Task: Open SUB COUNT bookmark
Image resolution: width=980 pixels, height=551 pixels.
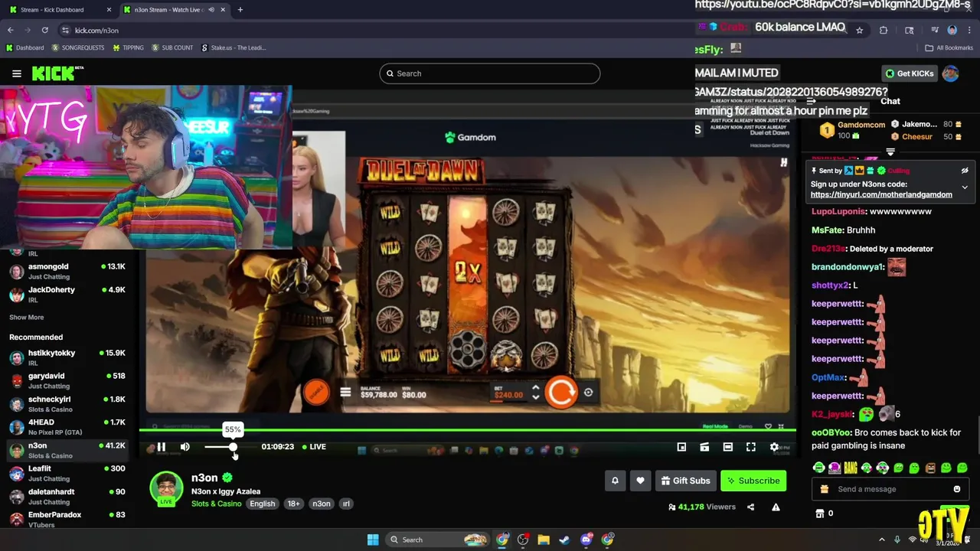Action: coord(172,47)
